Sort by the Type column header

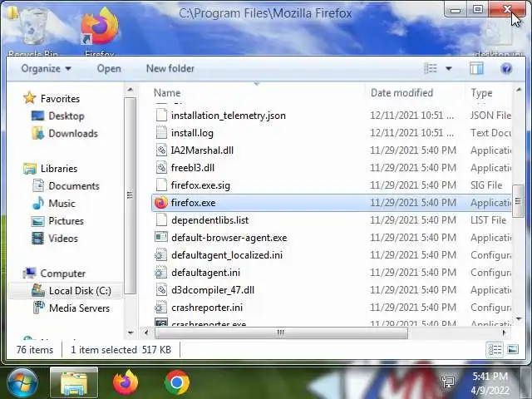click(481, 93)
